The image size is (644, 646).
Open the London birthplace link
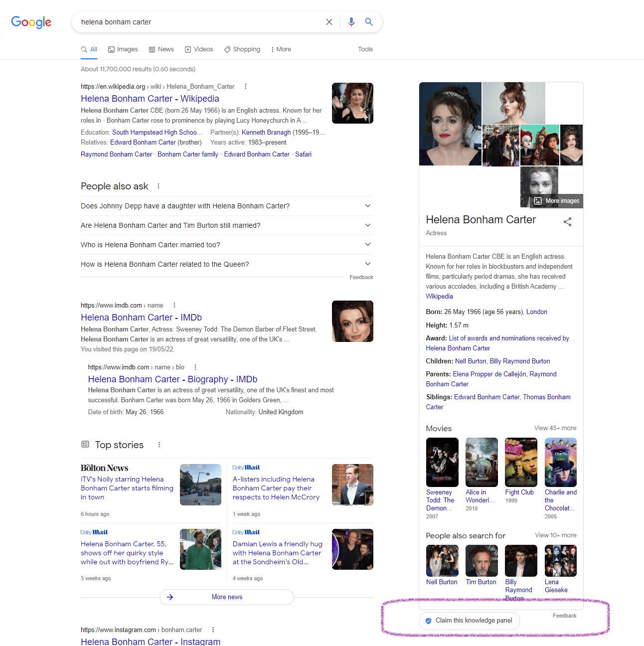coord(537,312)
